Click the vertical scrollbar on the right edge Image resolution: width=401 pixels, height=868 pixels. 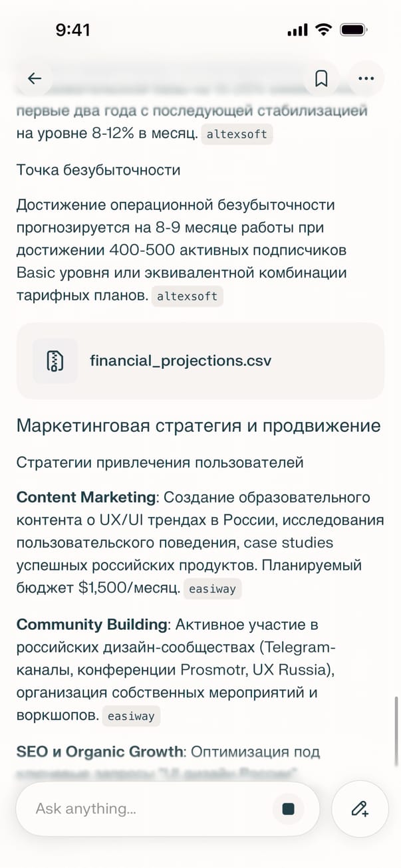[x=396, y=731]
